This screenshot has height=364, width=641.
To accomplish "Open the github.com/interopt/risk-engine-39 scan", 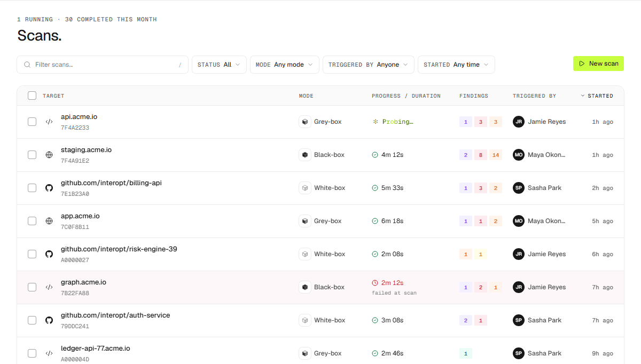I will click(x=119, y=249).
